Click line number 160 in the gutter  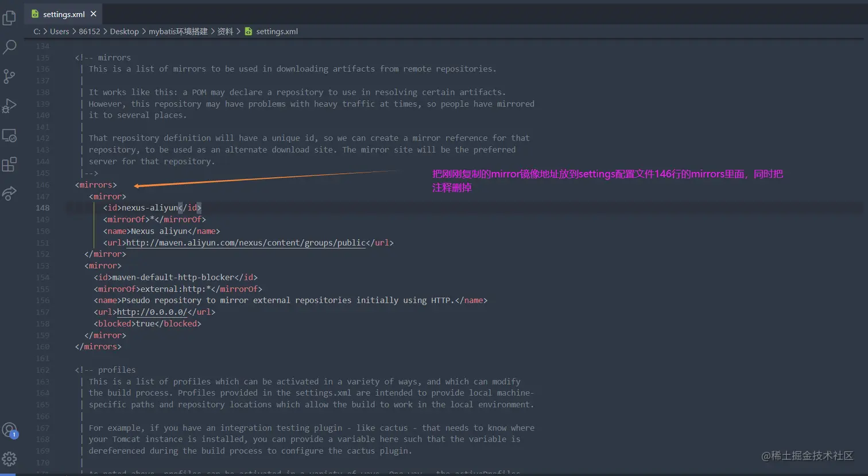pyautogui.click(x=42, y=346)
